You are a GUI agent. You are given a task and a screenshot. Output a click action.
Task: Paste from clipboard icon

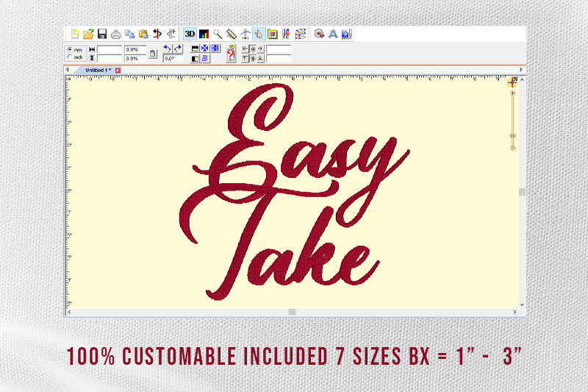143,34
